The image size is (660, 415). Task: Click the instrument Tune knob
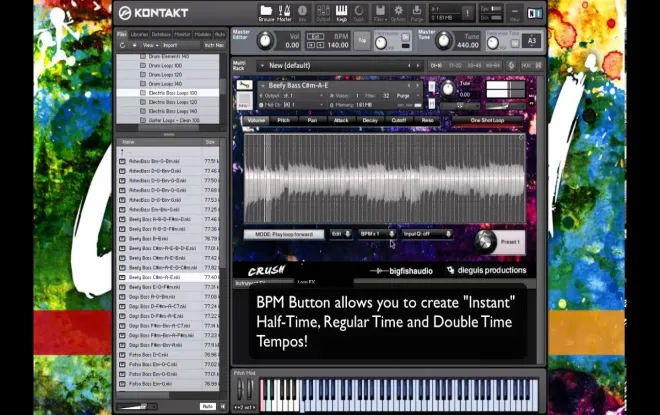[x=448, y=89]
